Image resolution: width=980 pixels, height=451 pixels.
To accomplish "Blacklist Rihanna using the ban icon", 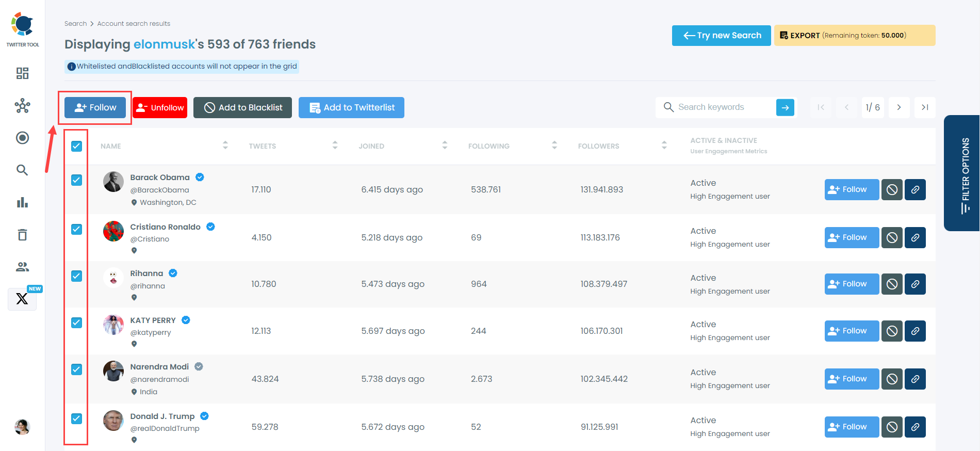I will click(x=892, y=284).
